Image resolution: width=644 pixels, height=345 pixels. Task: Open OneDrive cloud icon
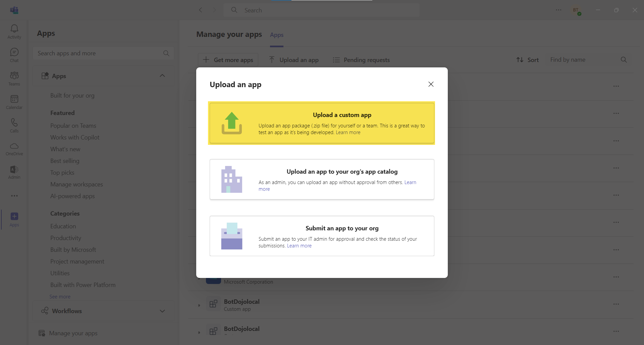pos(14,149)
